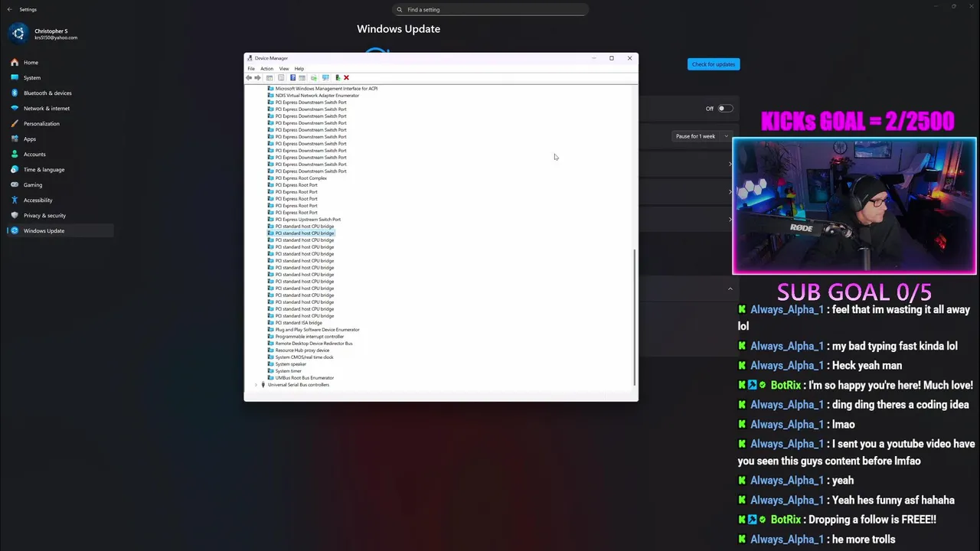980x551 pixels.
Task: Click the Device Manager vertical scrollbar
Action: [635, 318]
